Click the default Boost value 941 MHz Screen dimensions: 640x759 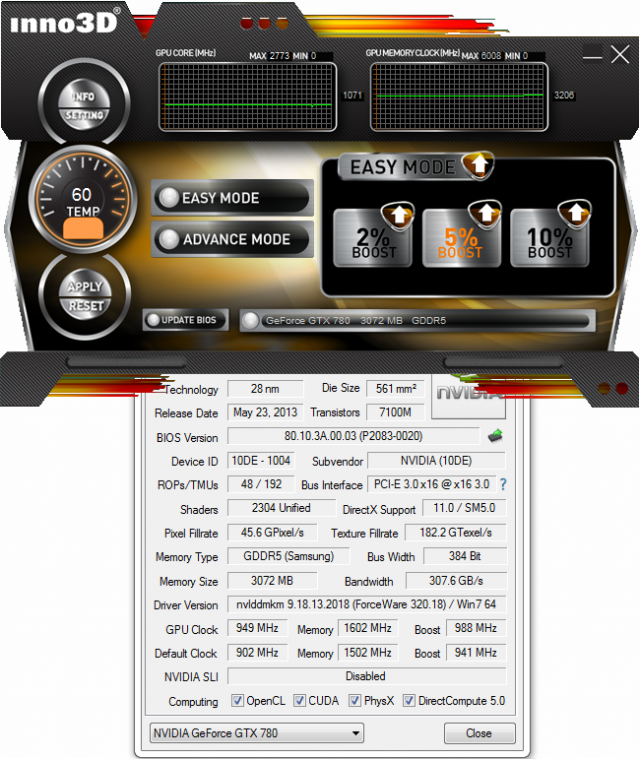476,653
